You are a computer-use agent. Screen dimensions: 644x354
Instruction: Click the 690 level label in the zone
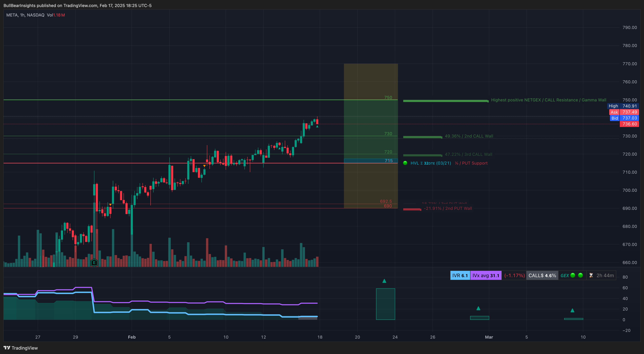(388, 206)
